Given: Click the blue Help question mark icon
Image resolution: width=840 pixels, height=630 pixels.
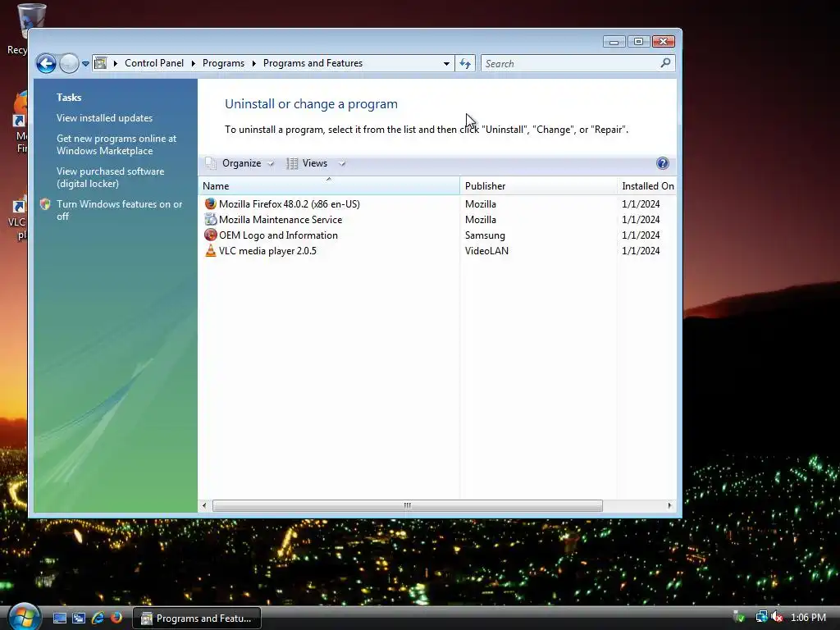Looking at the screenshot, I should (663, 163).
